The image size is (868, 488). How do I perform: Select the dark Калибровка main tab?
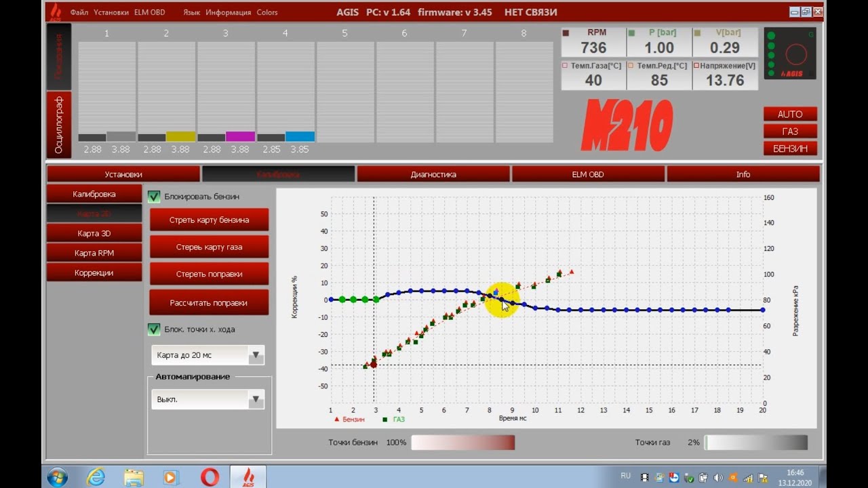coord(278,174)
